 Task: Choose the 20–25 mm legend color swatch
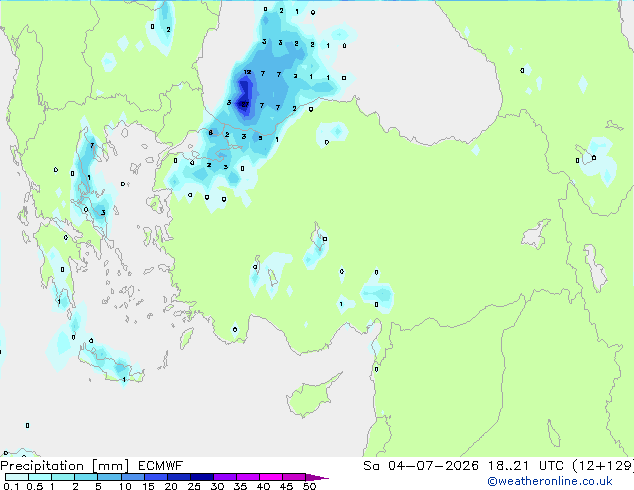(179, 477)
